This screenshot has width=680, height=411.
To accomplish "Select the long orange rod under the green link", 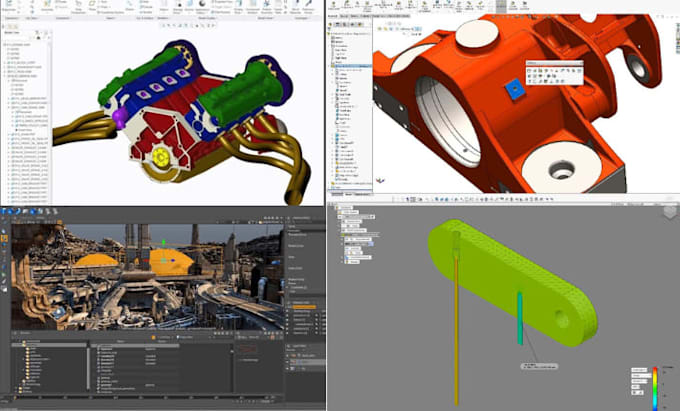I will pos(456,329).
